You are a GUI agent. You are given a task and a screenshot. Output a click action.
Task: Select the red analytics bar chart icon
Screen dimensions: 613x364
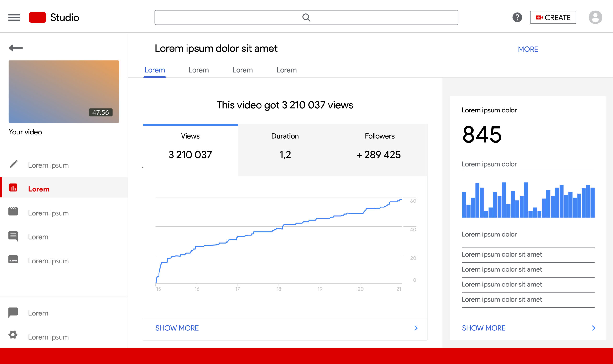pyautogui.click(x=13, y=188)
